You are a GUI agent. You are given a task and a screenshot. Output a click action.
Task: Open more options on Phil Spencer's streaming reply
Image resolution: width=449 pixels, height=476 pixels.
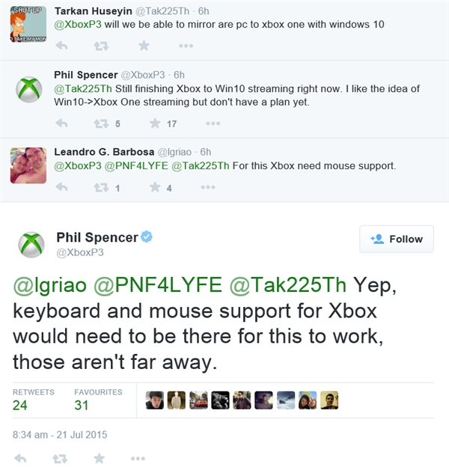point(213,123)
